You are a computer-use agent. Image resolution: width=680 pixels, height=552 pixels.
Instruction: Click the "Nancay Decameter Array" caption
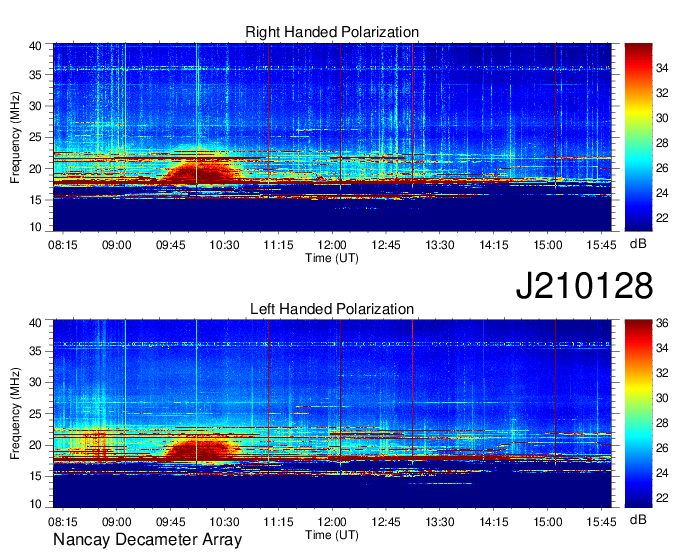coord(147,540)
